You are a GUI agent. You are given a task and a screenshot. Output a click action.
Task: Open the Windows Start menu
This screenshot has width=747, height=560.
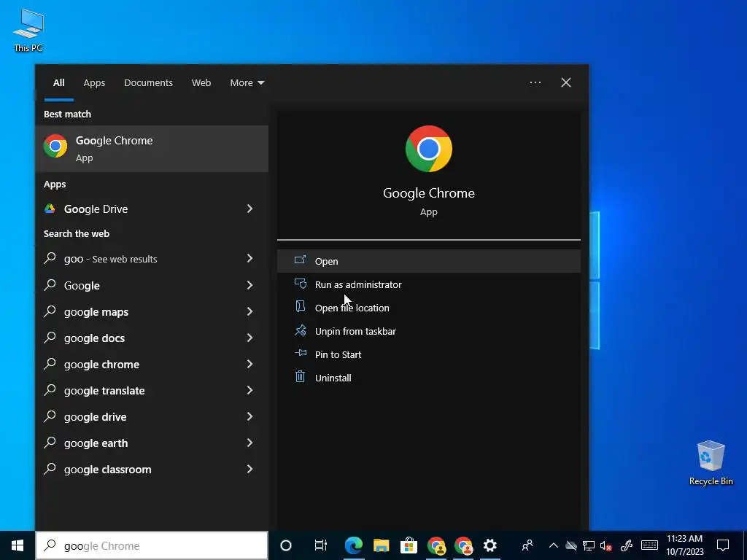click(18, 545)
